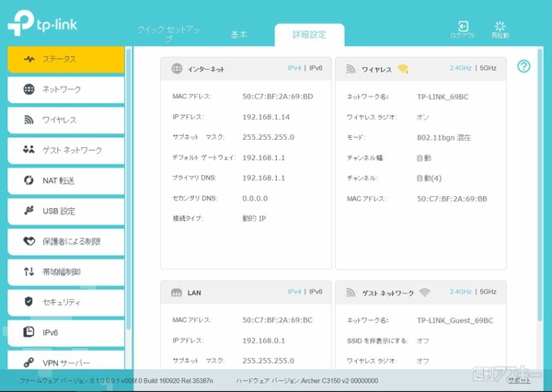Click the yellow Wi-Fi status icon
This screenshot has width=552, height=392.
point(403,69)
